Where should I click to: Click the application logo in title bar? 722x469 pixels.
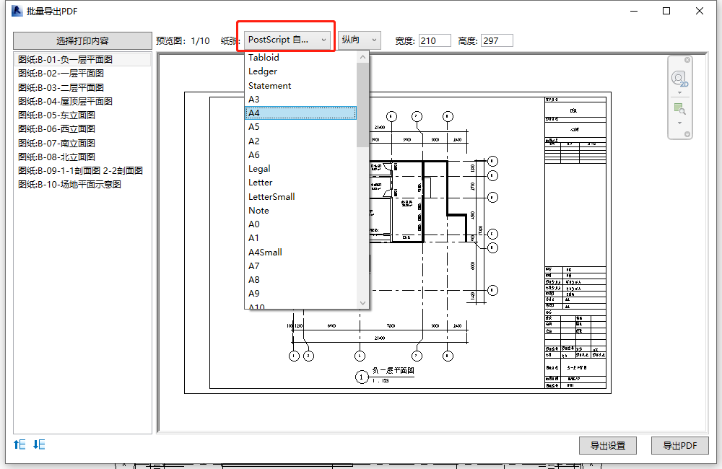[x=16, y=10]
